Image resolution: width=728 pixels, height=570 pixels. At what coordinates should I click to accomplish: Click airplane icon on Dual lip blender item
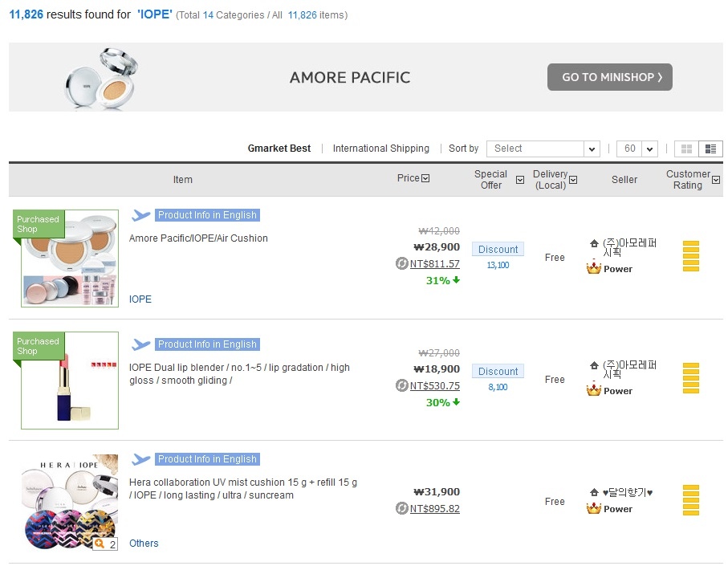click(140, 344)
